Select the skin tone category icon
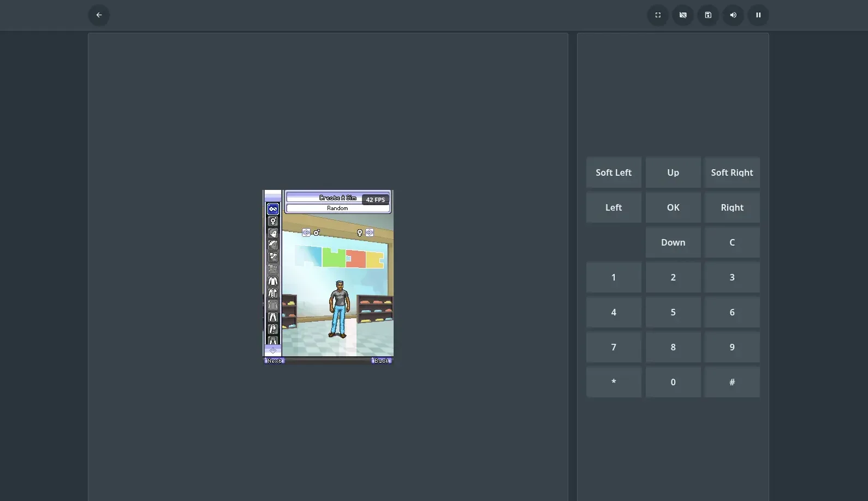 pyautogui.click(x=273, y=257)
